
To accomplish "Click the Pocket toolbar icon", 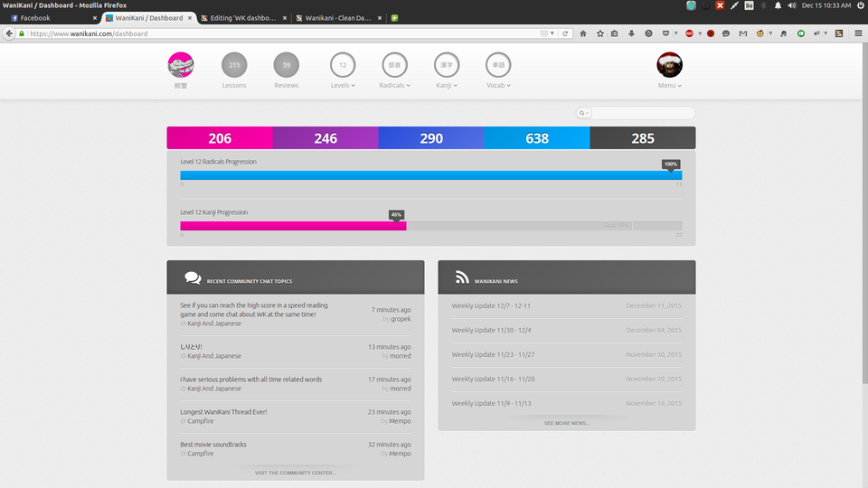I will point(665,33).
